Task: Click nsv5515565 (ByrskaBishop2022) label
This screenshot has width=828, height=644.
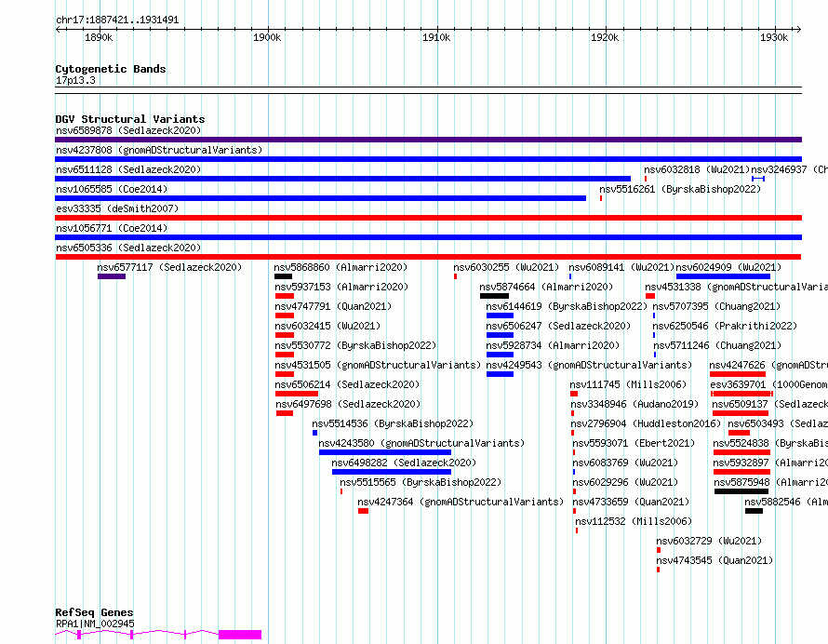Action: (x=421, y=482)
